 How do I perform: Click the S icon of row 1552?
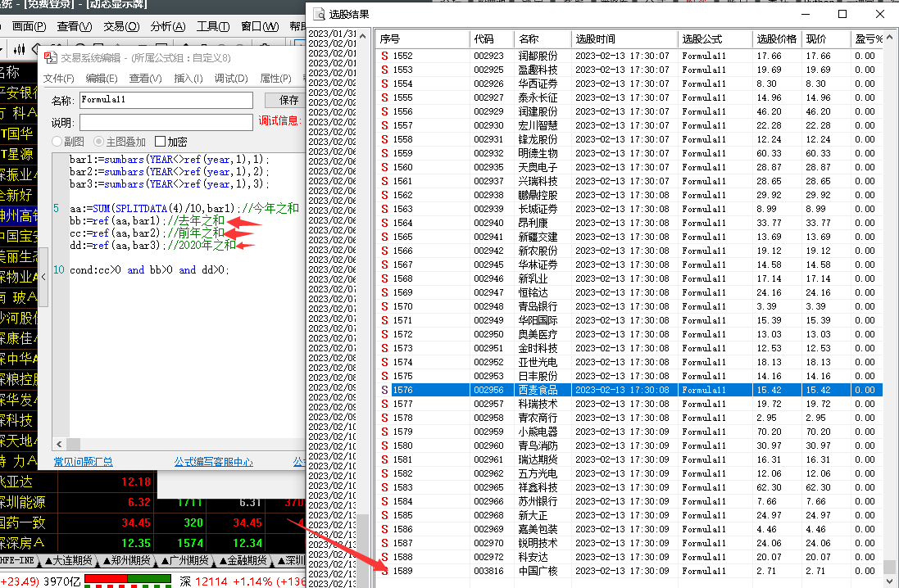(384, 57)
